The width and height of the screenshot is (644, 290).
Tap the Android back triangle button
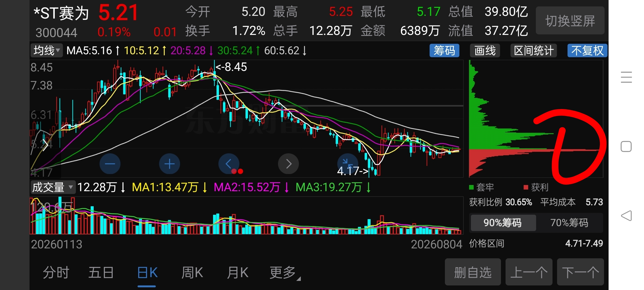coord(626,216)
